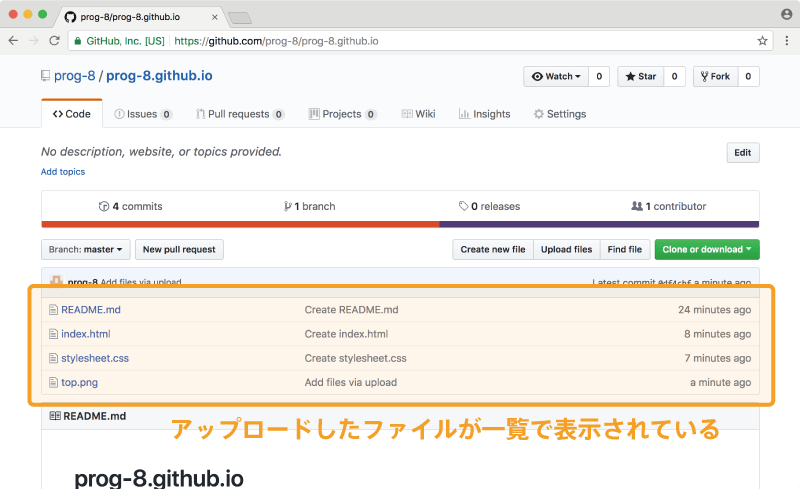Image resolution: width=800 pixels, height=489 pixels.
Task: Star the repository
Action: click(x=640, y=77)
